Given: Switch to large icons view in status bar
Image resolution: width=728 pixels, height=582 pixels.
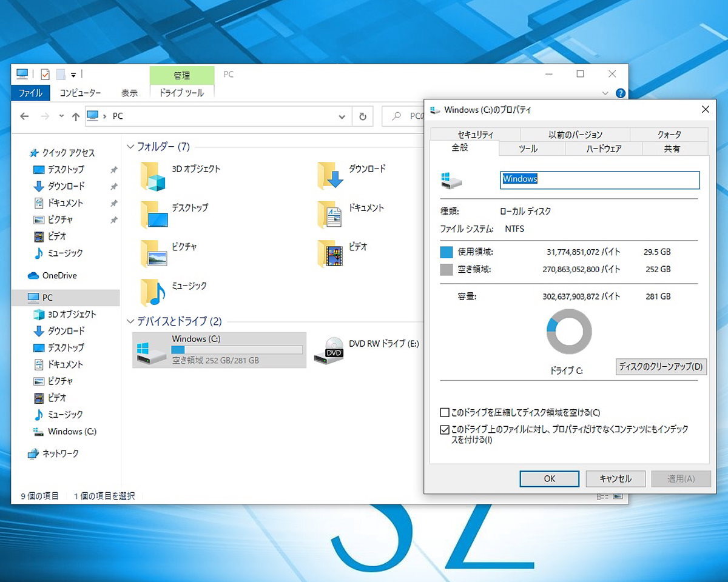Looking at the screenshot, I should [618, 496].
